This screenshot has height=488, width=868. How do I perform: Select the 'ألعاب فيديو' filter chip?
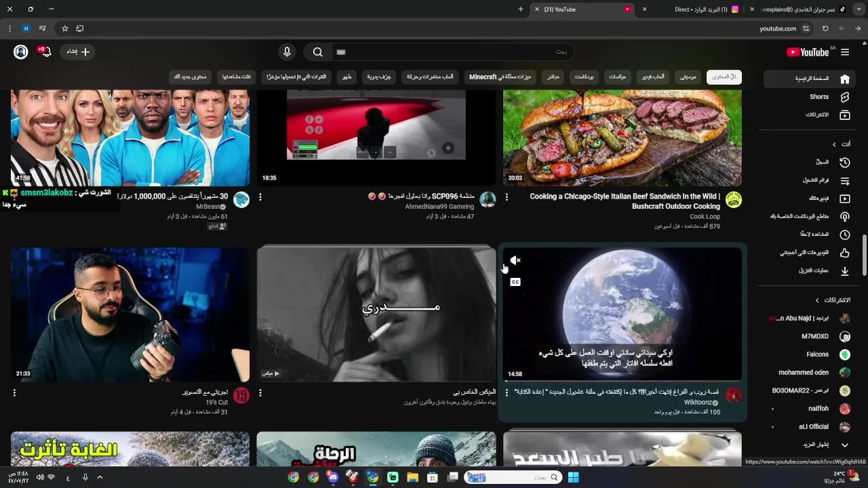coord(652,77)
